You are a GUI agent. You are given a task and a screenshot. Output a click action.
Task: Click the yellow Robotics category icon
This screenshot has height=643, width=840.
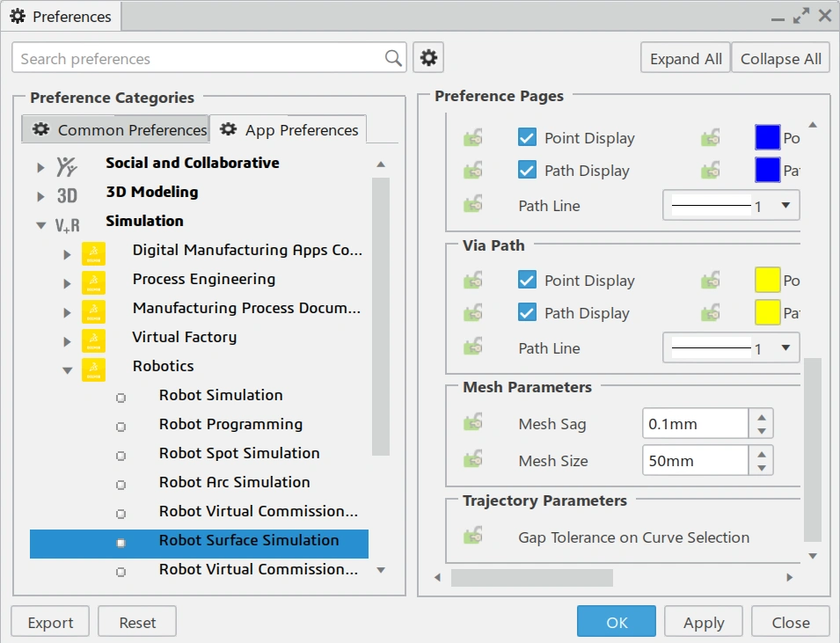93,369
